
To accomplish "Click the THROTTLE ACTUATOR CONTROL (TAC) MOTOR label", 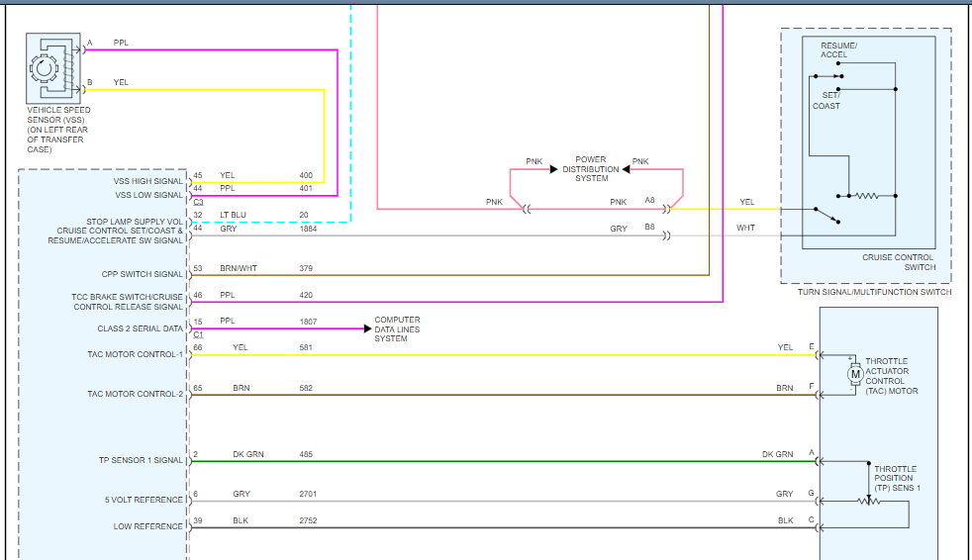I will [892, 376].
